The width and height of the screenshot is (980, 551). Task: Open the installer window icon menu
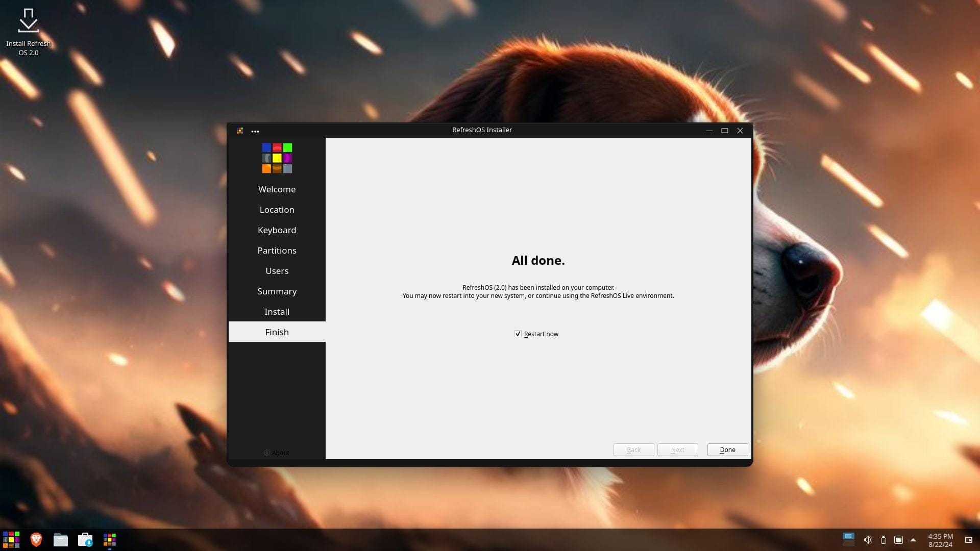point(240,131)
